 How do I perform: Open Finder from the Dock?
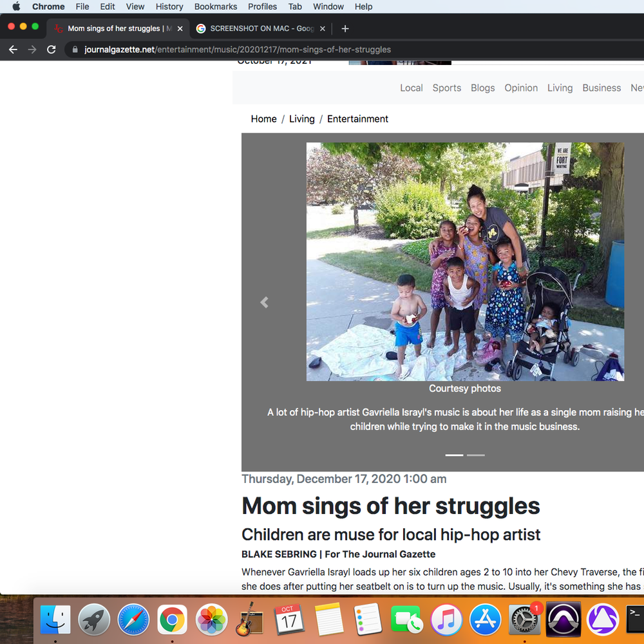tap(55, 620)
